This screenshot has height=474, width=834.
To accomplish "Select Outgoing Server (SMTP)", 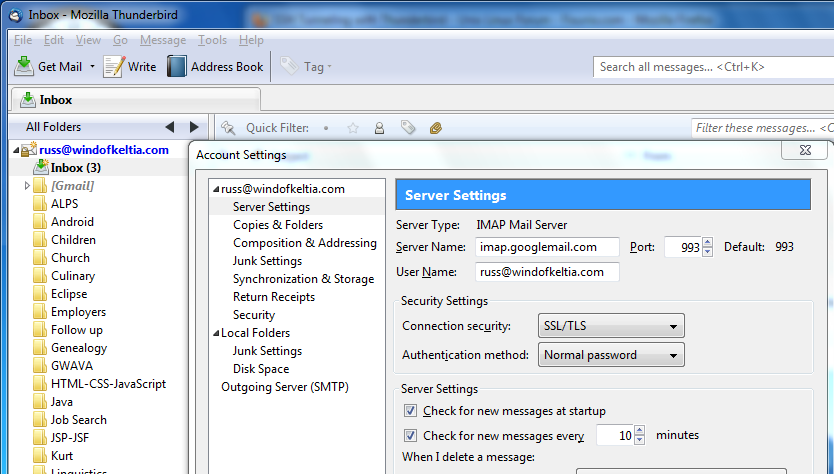I will 285,387.
